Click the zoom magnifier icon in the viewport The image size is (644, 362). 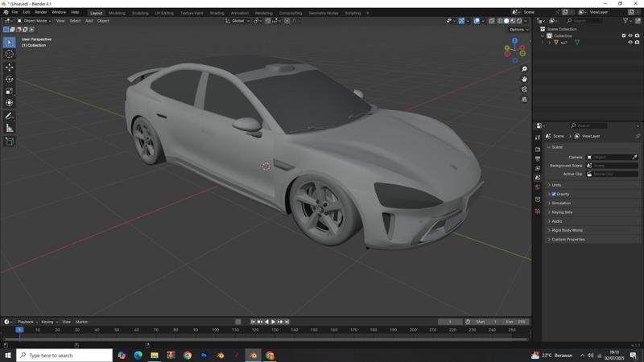524,69
